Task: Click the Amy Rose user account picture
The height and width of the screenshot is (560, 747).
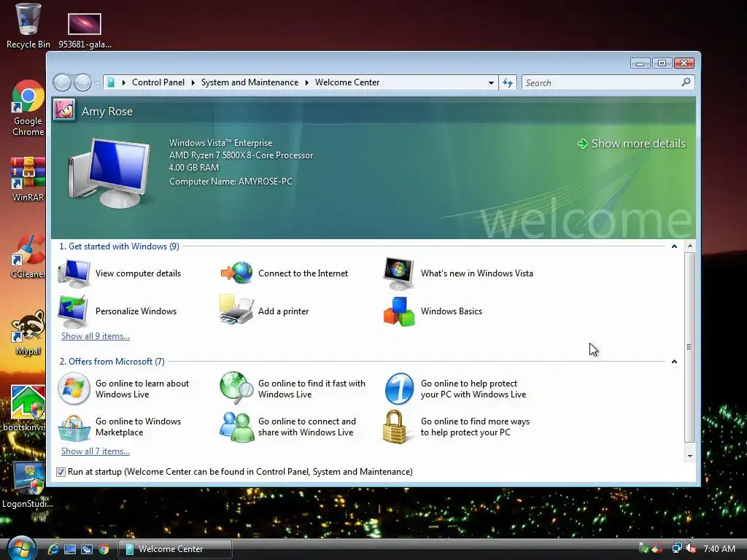Action: (64, 110)
